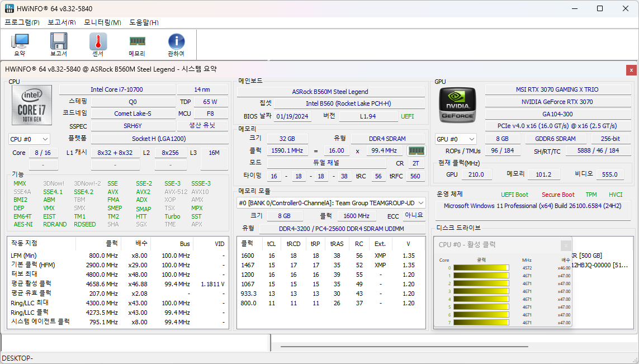Open the 프로그램(P) menu
The image size is (639, 364).
[x=22, y=22]
